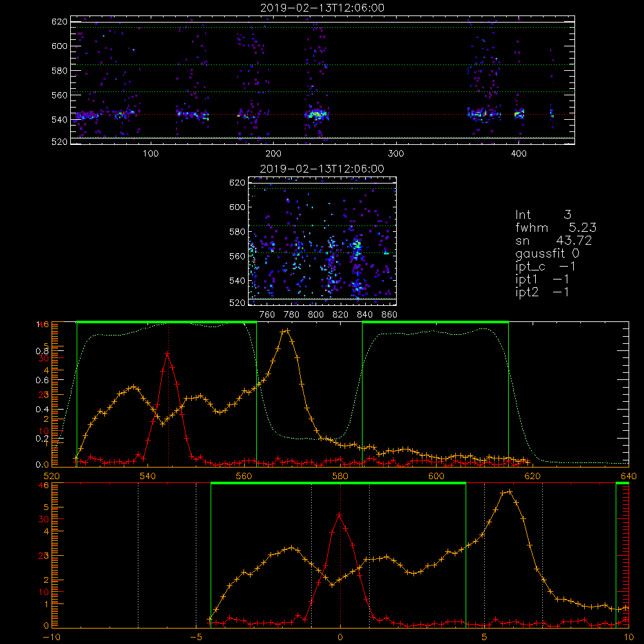Click the 'ipt1 -1' entry
This screenshot has width=644, height=644.
(x=542, y=279)
